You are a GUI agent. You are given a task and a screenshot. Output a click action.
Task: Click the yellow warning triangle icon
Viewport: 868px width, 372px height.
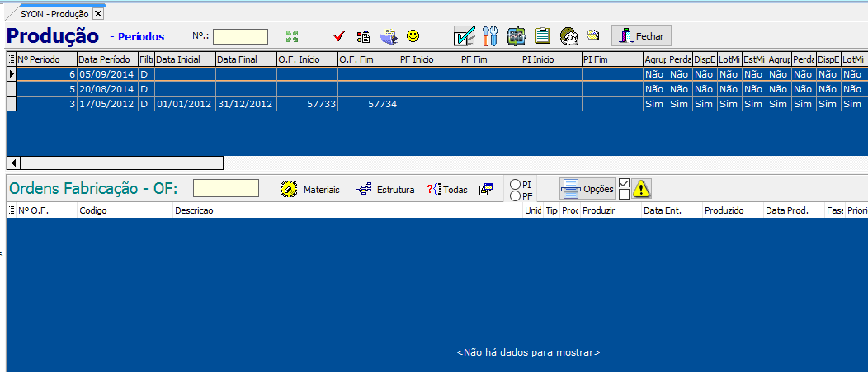pyautogui.click(x=642, y=189)
